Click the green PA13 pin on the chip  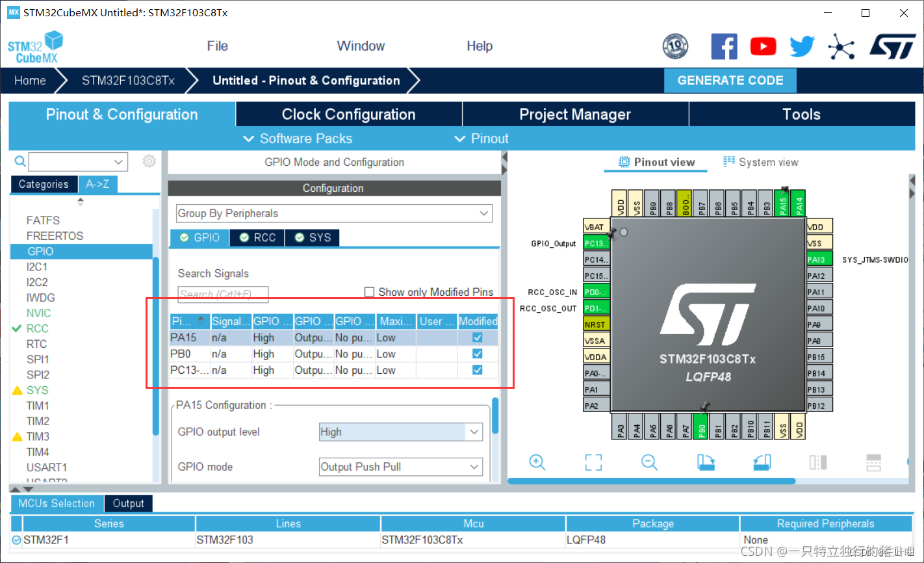click(x=819, y=259)
